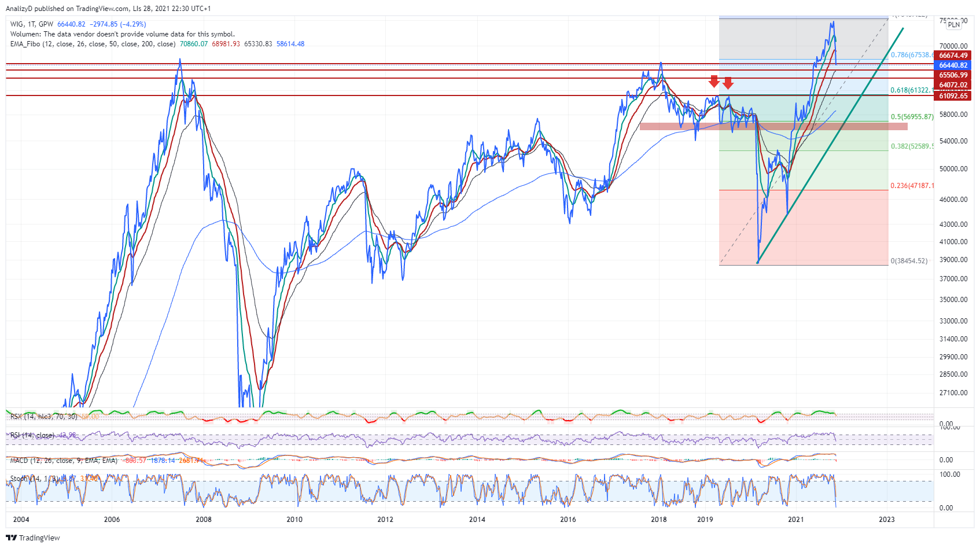The width and height of the screenshot is (980, 548).
Task: Click the 2019 year label on time axis
Action: click(x=705, y=520)
